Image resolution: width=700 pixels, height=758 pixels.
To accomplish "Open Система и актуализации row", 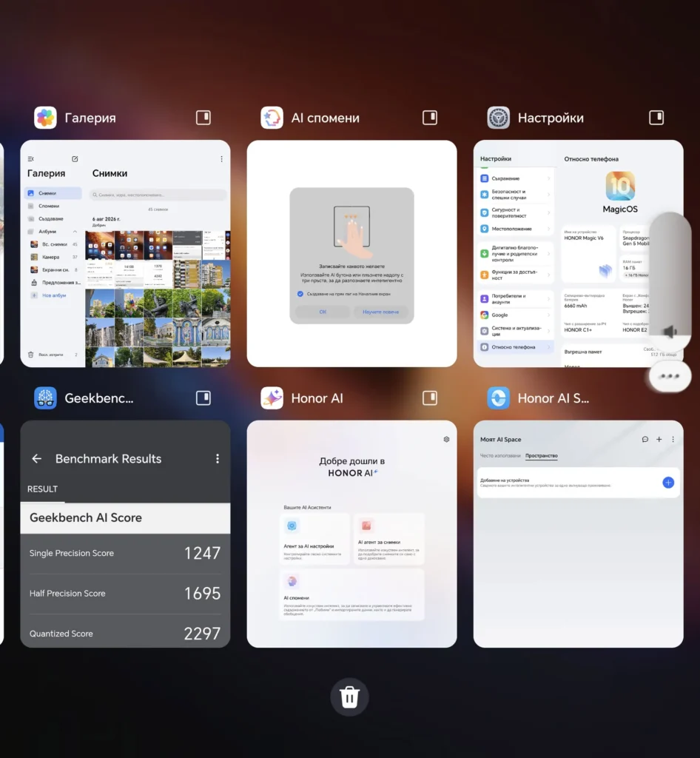I will coord(516,331).
